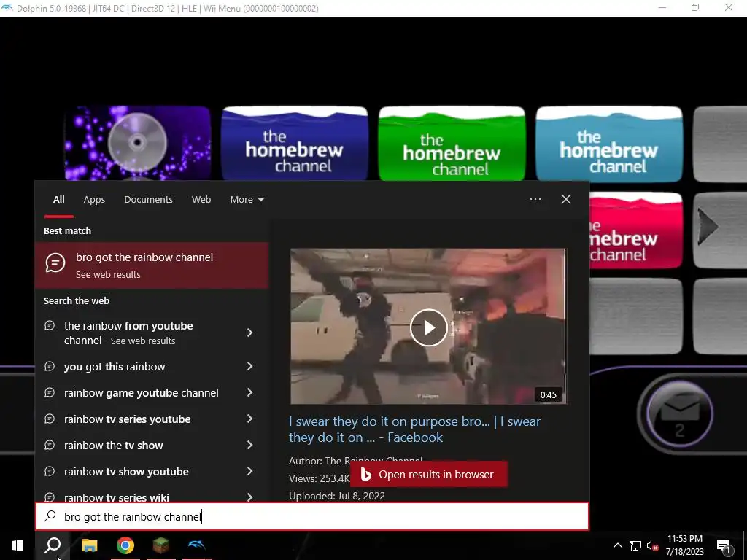
Task: Show hidden system tray icons
Action: click(x=617, y=545)
